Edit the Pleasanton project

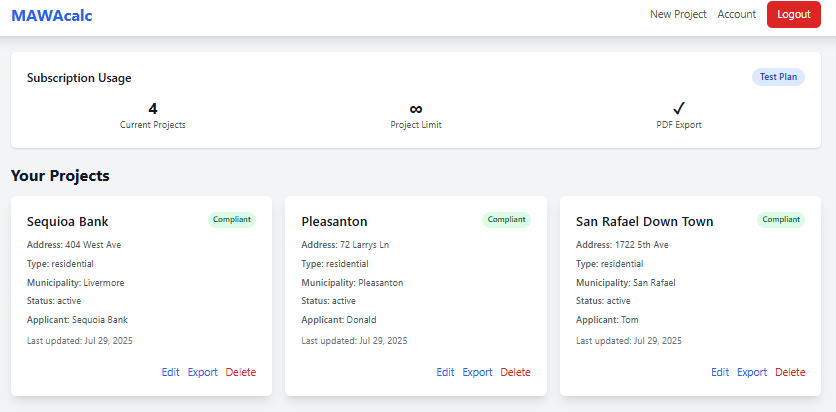[445, 372]
